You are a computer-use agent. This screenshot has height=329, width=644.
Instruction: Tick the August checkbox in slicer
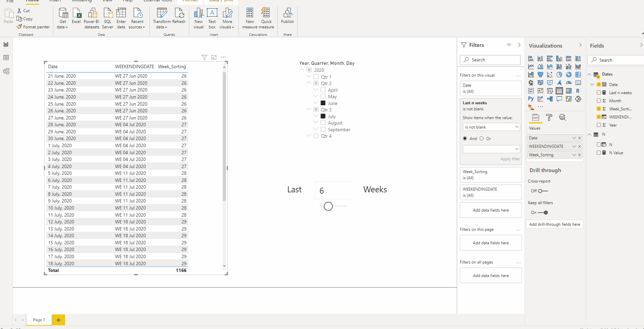pyautogui.click(x=323, y=123)
